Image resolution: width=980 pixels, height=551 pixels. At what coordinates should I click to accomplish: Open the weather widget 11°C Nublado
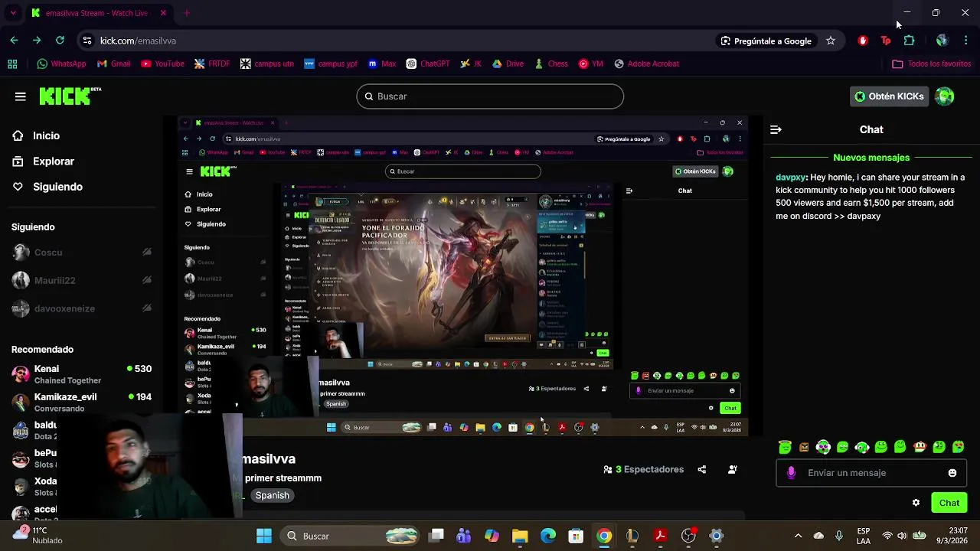[x=38, y=536]
